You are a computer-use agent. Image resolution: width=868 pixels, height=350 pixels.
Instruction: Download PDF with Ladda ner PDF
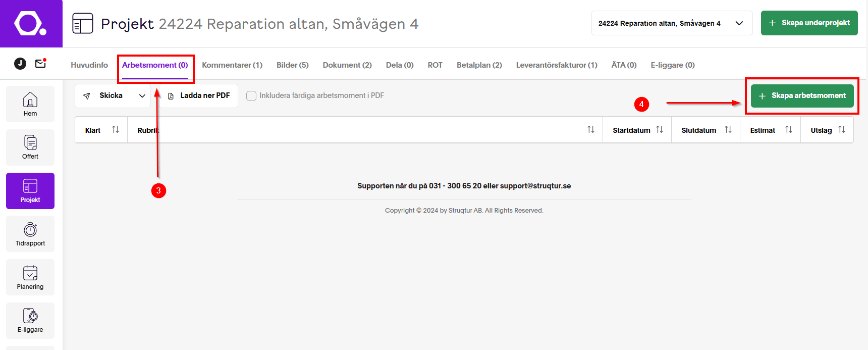point(199,96)
